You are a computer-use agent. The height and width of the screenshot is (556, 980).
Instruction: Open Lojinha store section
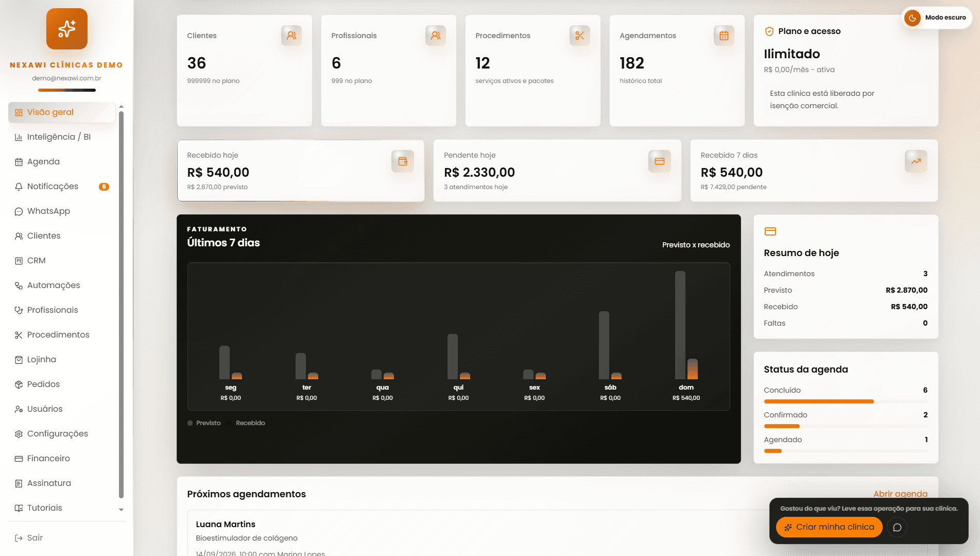pyautogui.click(x=62, y=360)
